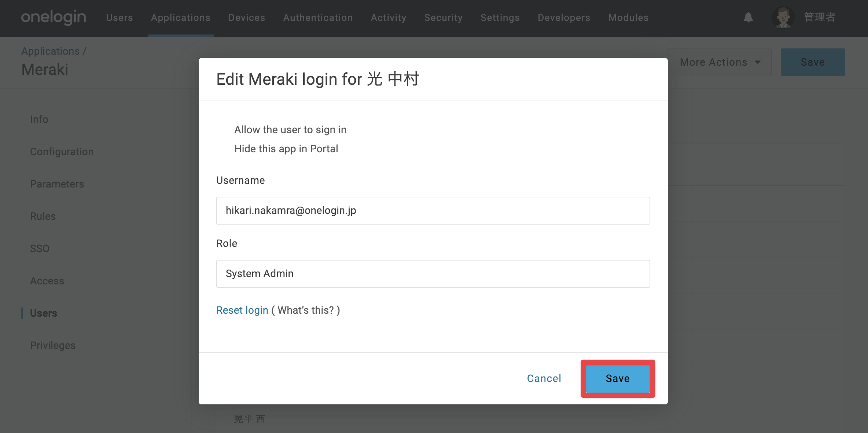Screen dimensions: 868x433
Task: Click the administrator profile avatar
Action: [783, 17]
